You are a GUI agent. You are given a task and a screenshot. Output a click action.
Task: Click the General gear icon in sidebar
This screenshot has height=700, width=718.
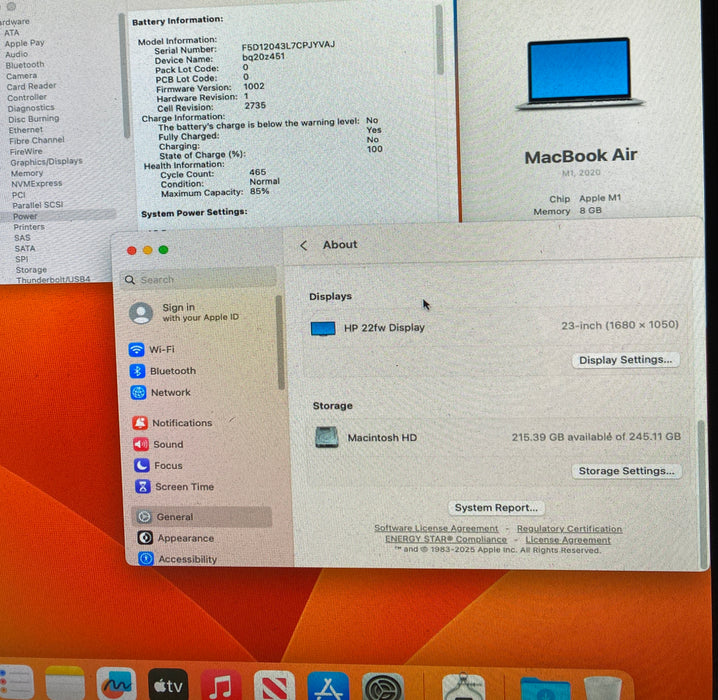click(144, 517)
